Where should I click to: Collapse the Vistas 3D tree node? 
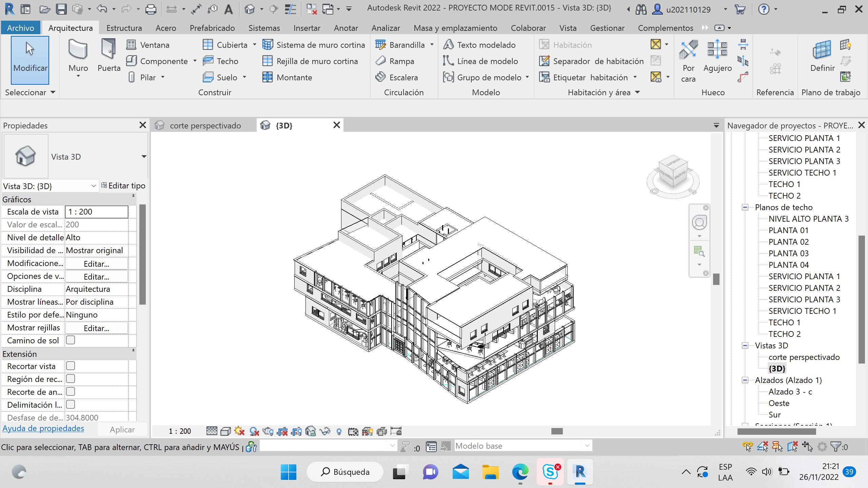pos(745,346)
